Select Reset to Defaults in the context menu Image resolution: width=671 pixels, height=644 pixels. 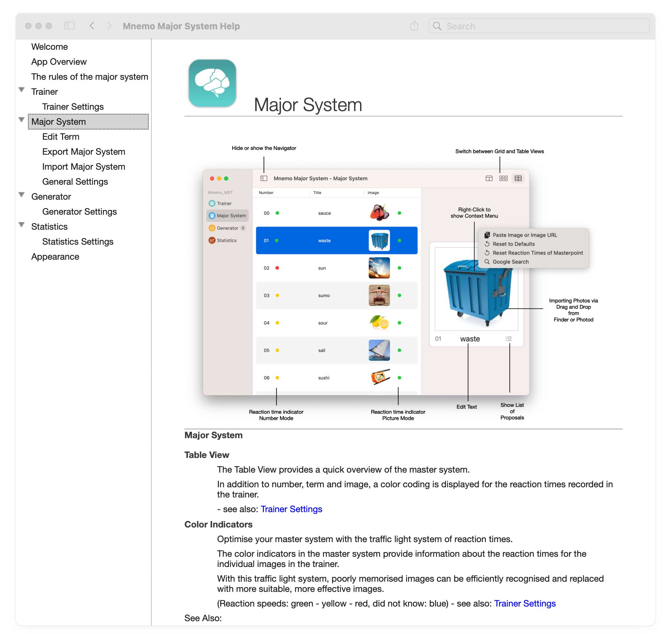tap(514, 244)
